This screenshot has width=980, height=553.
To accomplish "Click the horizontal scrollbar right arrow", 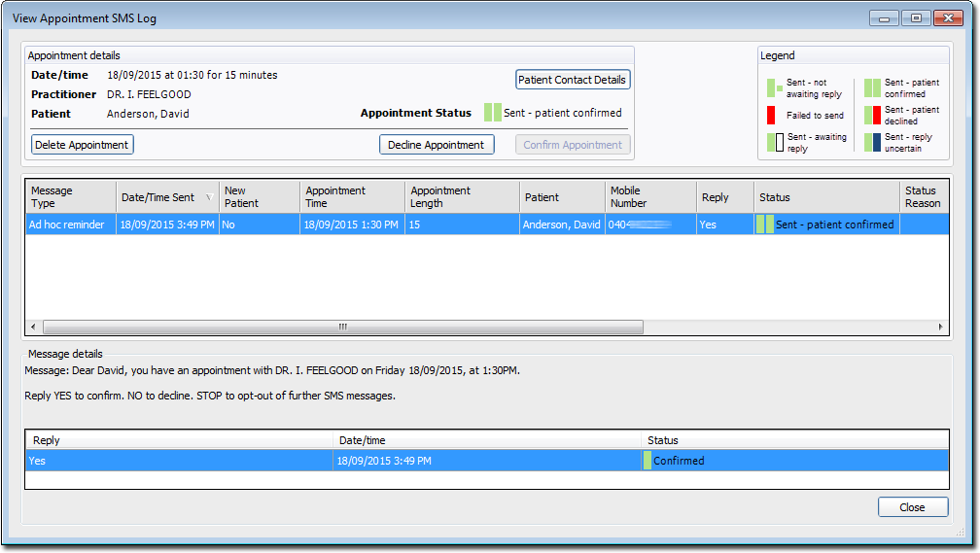I will 937,328.
